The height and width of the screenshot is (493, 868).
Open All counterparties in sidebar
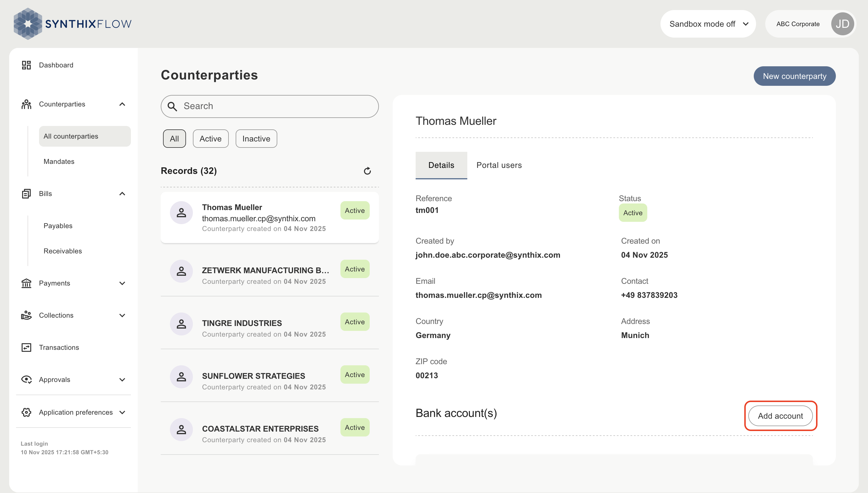[x=85, y=136]
